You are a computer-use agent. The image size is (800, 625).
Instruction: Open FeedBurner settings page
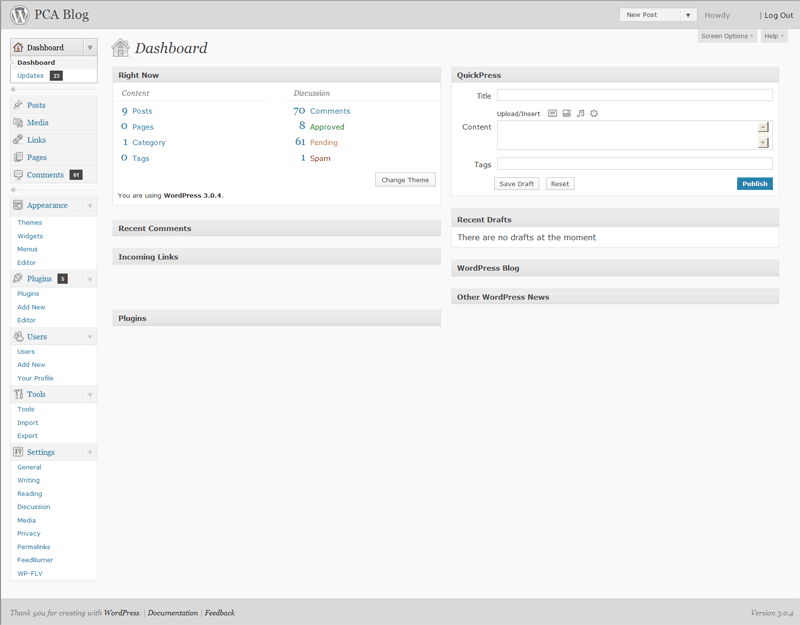(x=35, y=560)
